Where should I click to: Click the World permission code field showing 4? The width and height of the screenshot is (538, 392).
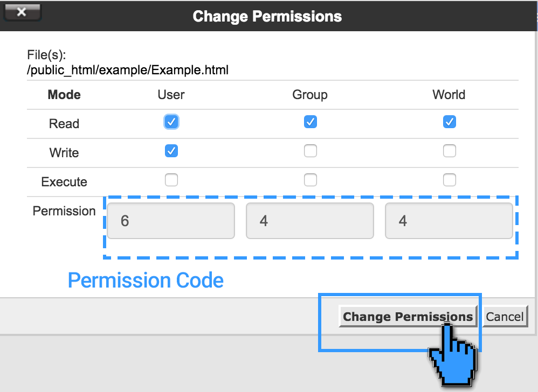449,221
